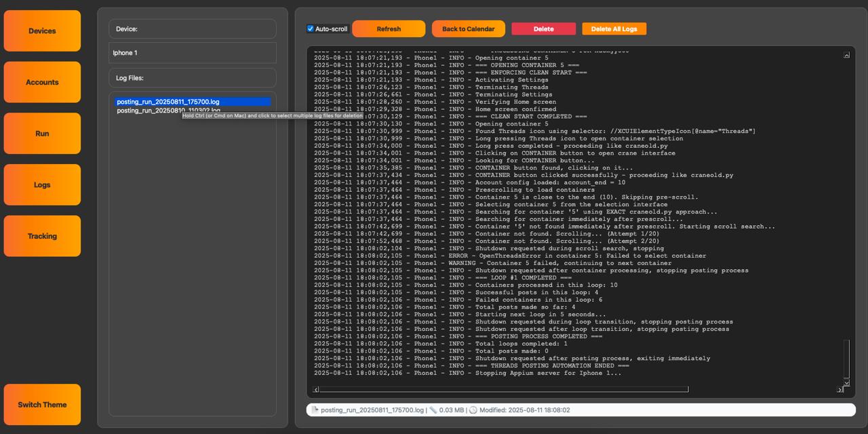Click 'Stopping Appium server for Iphone 1' line
This screenshot has width=868, height=434.
[x=467, y=373]
